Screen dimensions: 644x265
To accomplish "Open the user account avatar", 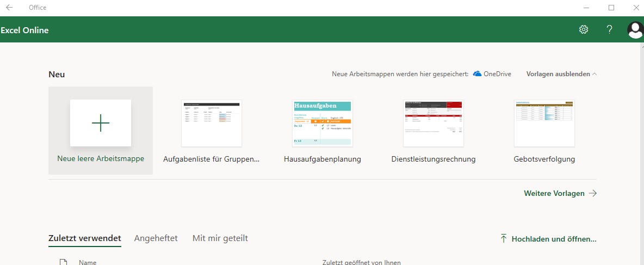I will 635,29.
